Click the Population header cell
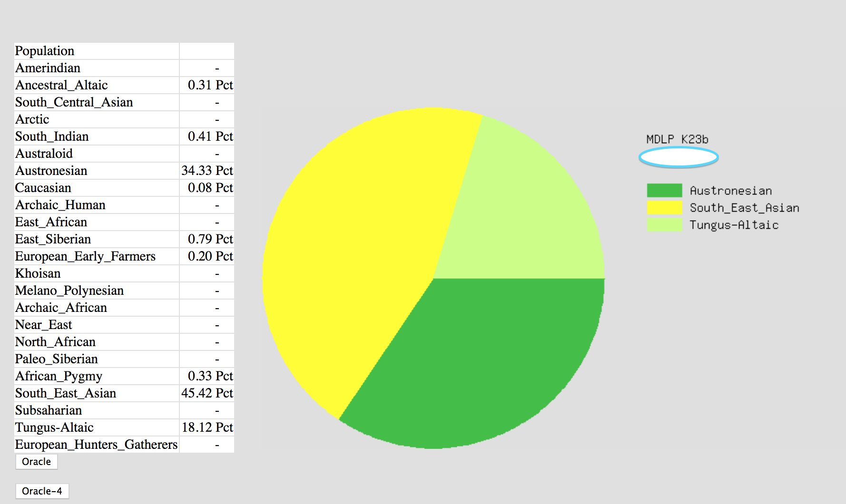Viewport: 846px width, 504px height. pyautogui.click(x=45, y=51)
